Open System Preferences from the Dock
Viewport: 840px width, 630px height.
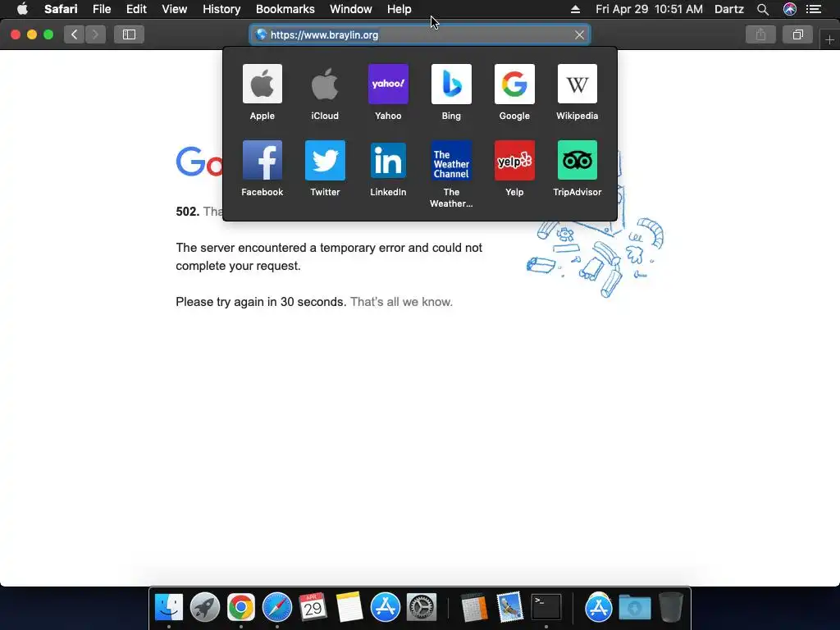[x=422, y=608]
